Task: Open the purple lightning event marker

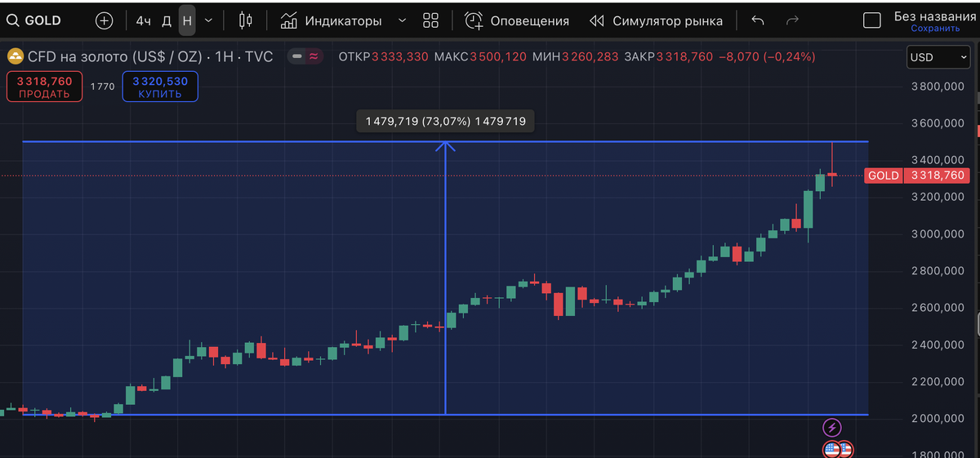Action: click(831, 427)
